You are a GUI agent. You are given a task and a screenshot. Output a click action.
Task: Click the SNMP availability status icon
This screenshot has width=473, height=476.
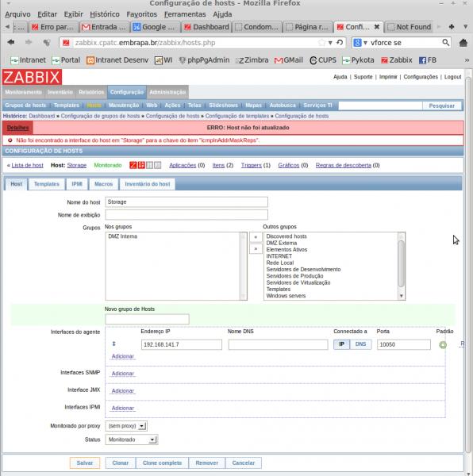coord(141,165)
